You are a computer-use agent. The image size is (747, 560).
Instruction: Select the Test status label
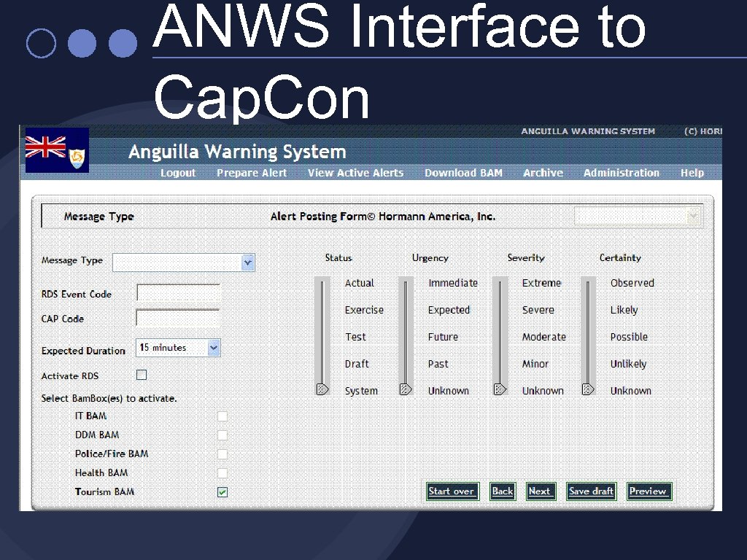click(355, 337)
